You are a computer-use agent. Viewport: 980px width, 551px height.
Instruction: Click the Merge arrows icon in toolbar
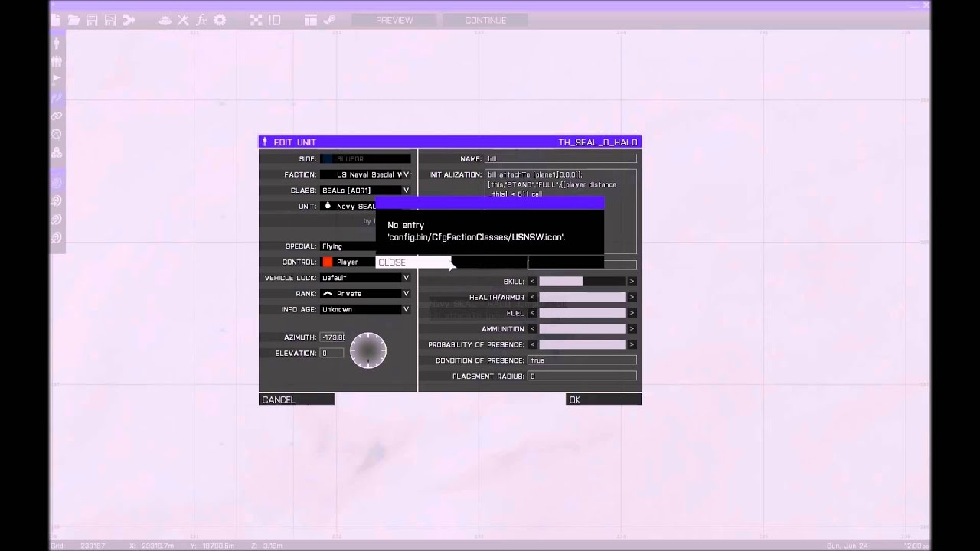pos(129,21)
